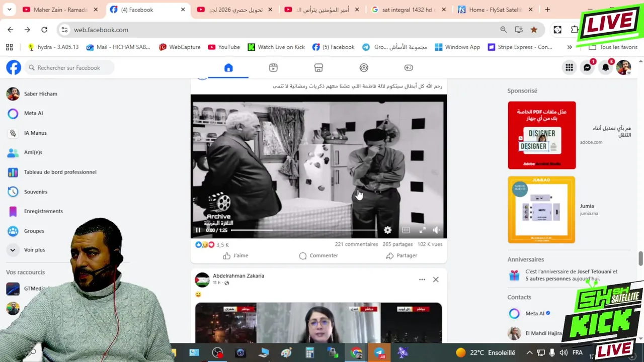Click the Facebook logo
This screenshot has height=362, width=644.
point(14,67)
